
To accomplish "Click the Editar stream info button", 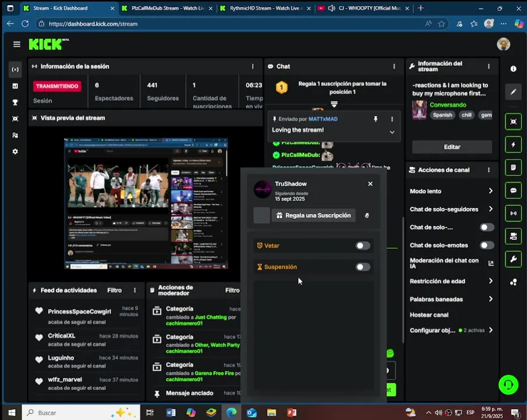I will 452,147.
